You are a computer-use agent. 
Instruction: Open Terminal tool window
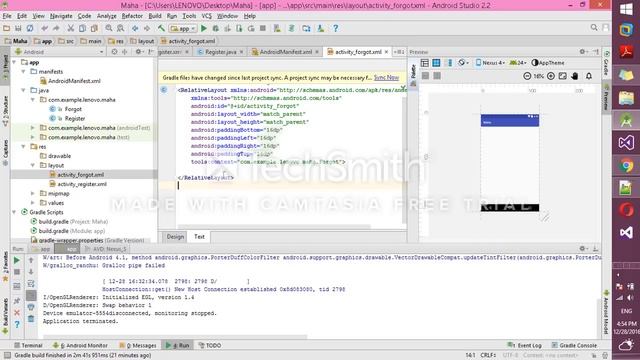[x=28, y=345]
